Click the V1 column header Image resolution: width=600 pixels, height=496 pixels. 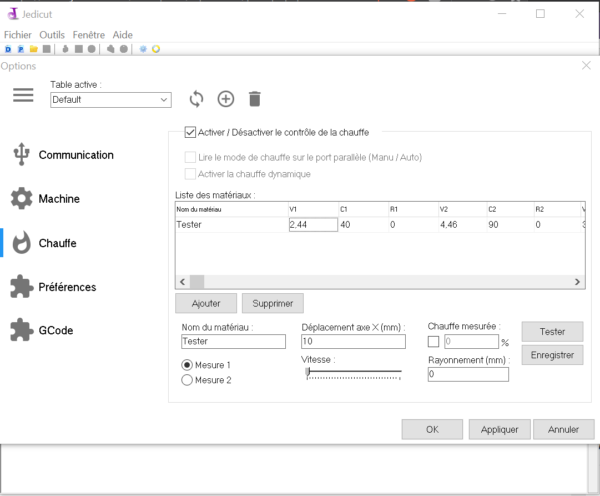coord(313,209)
